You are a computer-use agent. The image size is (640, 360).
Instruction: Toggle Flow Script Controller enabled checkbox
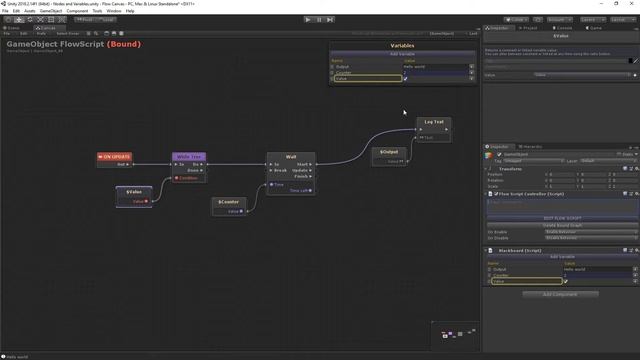pyautogui.click(x=496, y=194)
